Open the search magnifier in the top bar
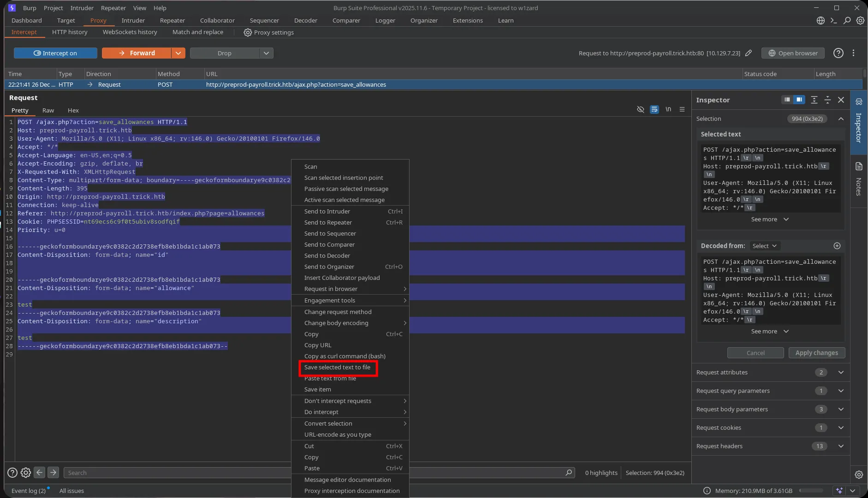The height and width of the screenshot is (498, 868). click(848, 21)
